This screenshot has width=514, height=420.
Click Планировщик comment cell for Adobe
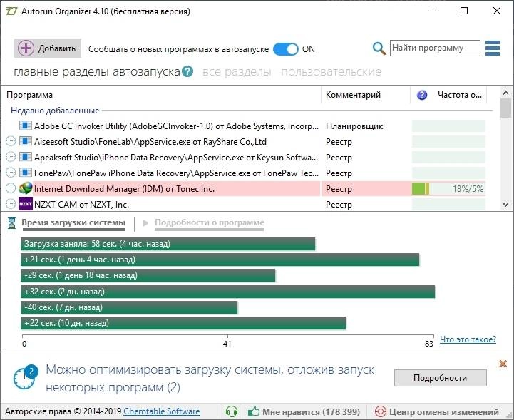pyautogui.click(x=354, y=126)
